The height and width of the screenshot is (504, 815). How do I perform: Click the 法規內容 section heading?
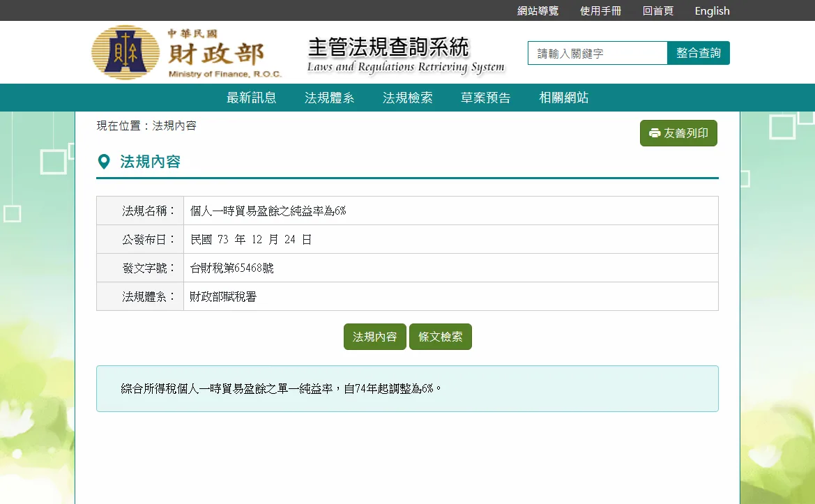[x=150, y=162]
